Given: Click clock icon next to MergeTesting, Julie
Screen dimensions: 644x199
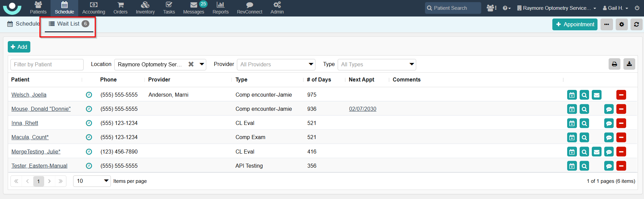Looking at the screenshot, I should coord(89,152).
